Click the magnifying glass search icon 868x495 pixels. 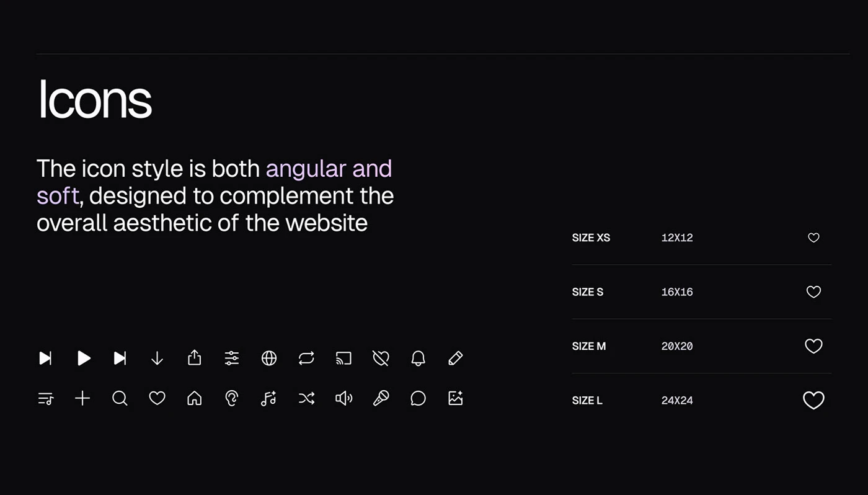120,398
